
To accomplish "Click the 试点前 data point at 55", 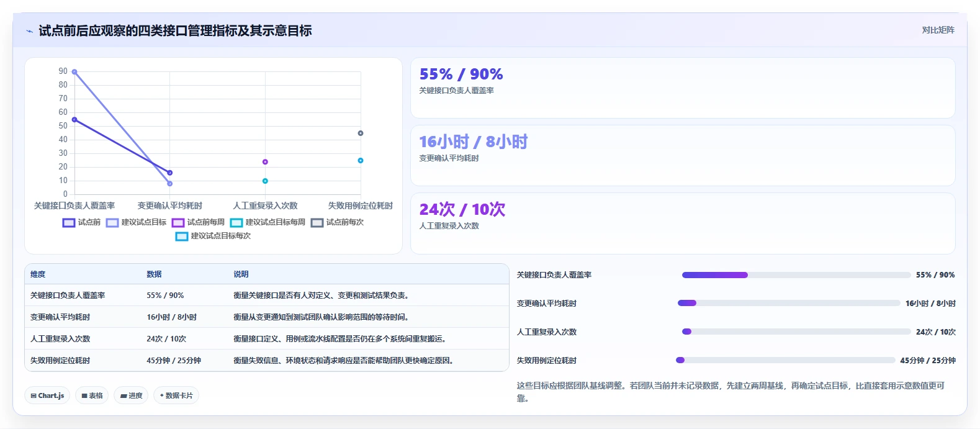I will (x=74, y=120).
